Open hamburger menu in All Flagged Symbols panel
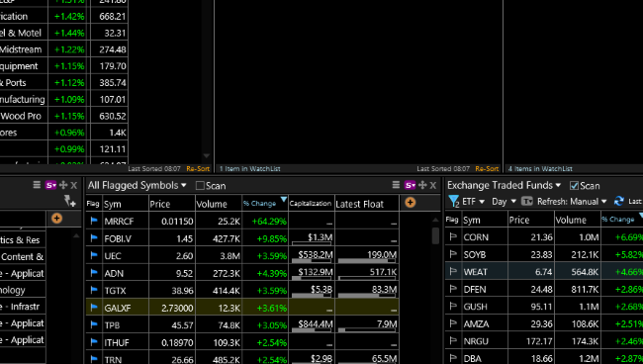Screen dimensions: 643x364 pyautogui.click(x=396, y=185)
